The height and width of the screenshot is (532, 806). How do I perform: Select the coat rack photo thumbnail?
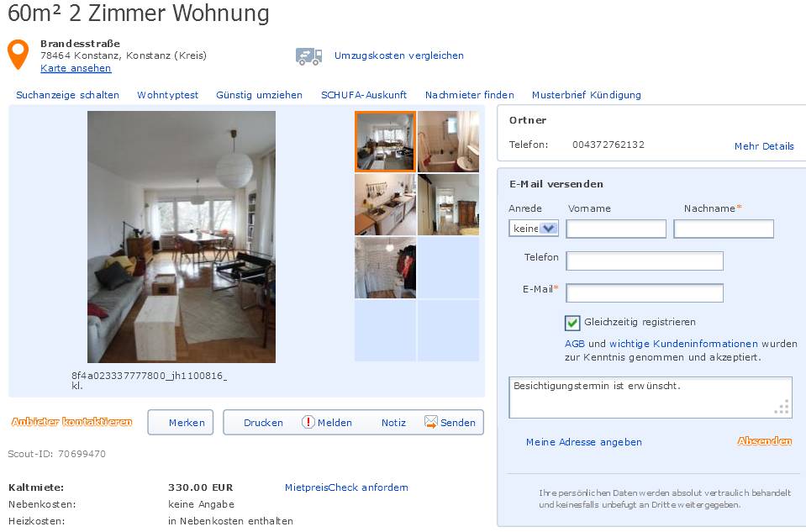(385, 268)
